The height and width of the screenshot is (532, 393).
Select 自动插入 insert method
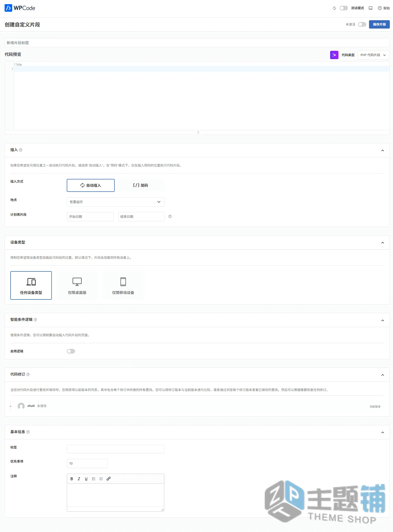(91, 185)
